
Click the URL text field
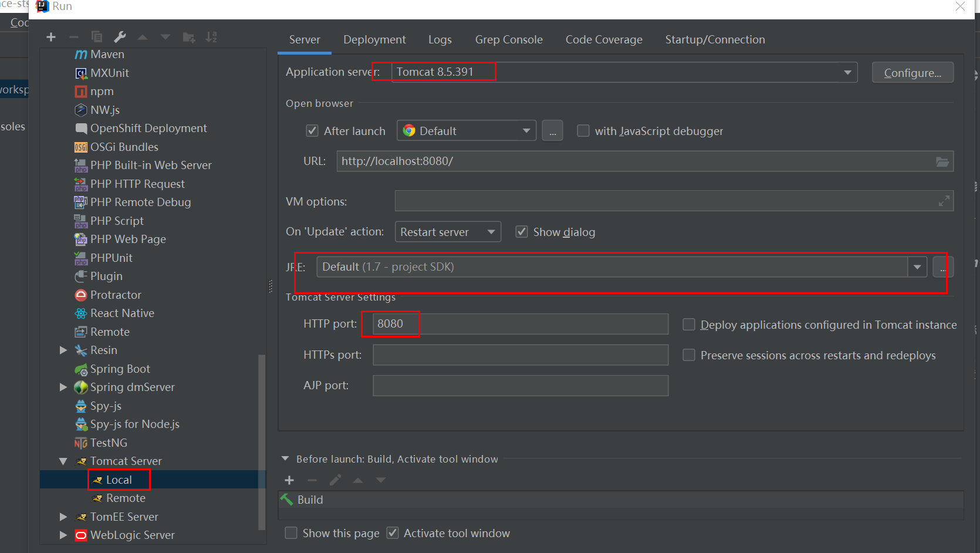pos(645,161)
